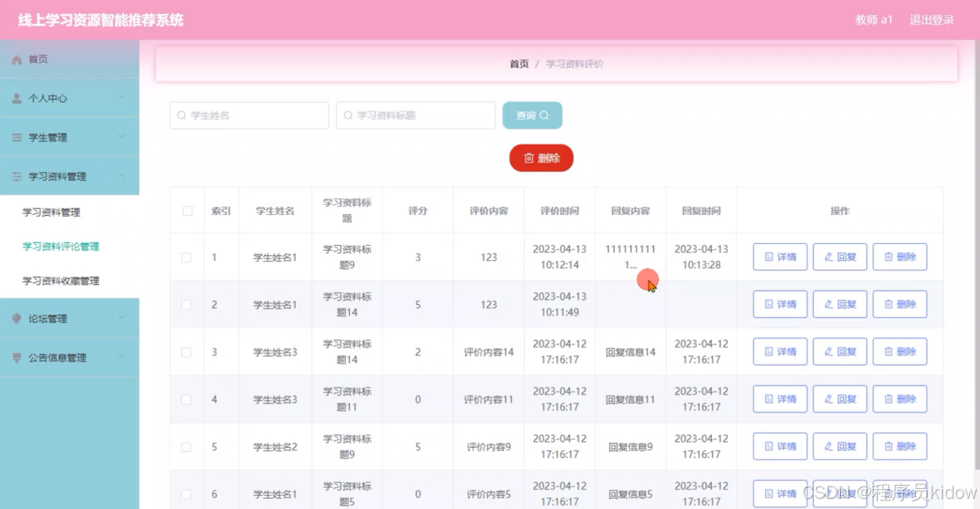Click the system title 线上学习资源智能推荐系统

(101, 20)
